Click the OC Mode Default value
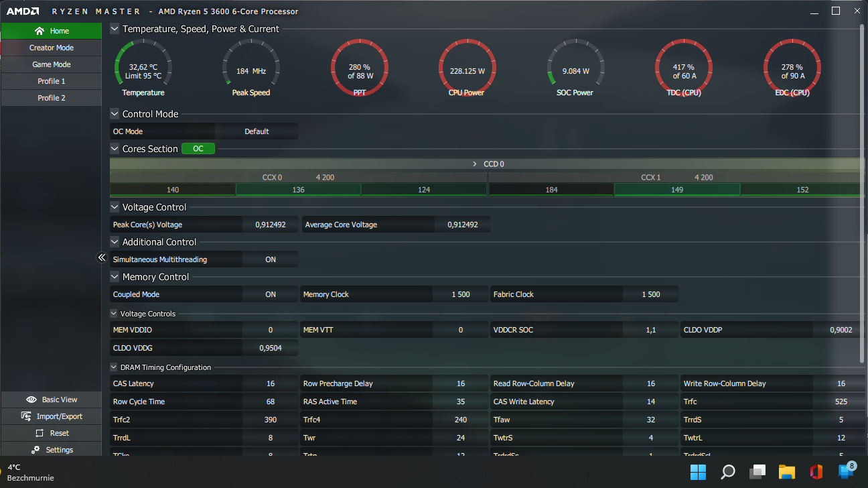 257,131
